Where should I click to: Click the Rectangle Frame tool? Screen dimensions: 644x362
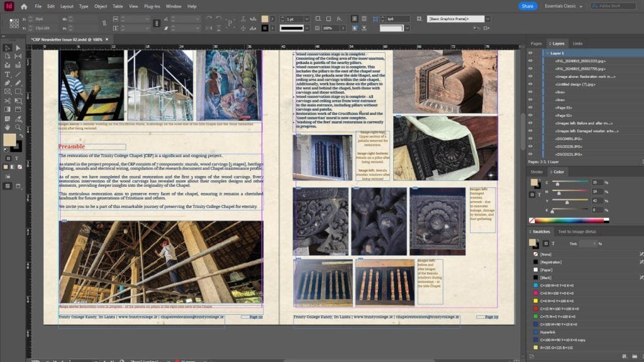coord(8,92)
